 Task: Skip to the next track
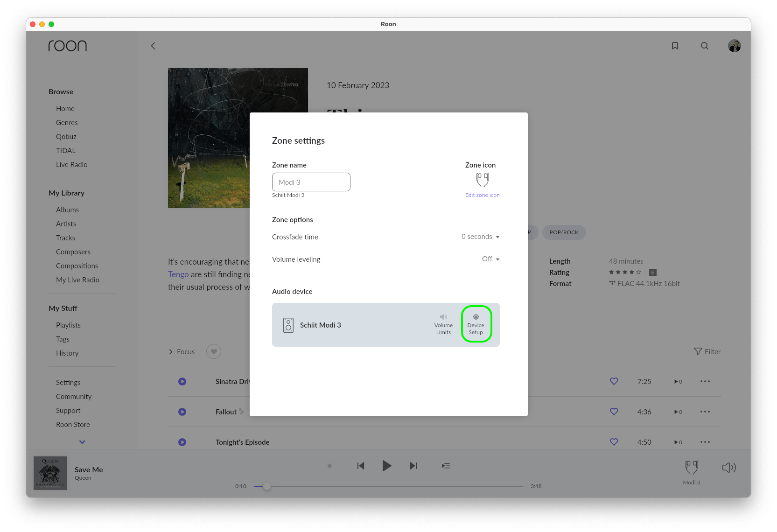tap(413, 466)
